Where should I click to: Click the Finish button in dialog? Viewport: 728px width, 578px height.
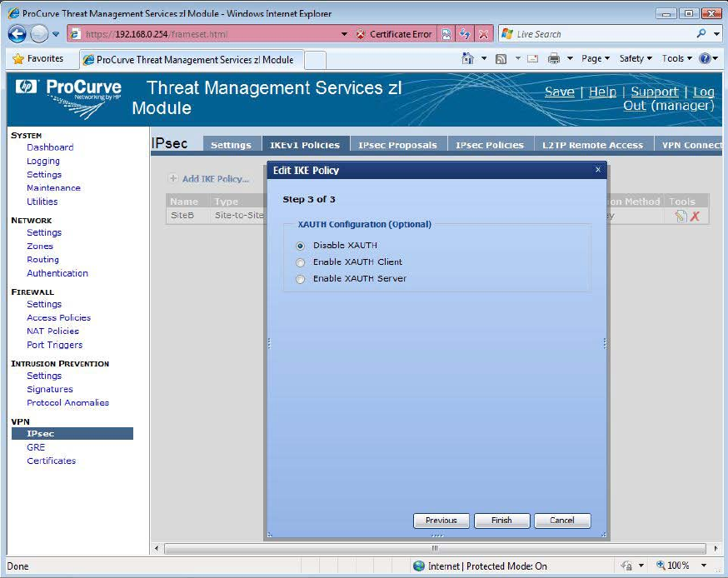click(x=501, y=521)
